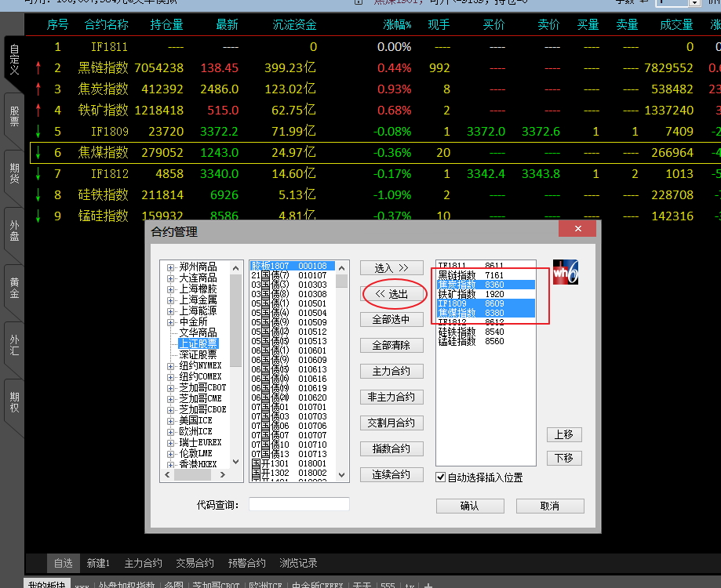Click scroll-down arrow of contract list

click(x=342, y=475)
